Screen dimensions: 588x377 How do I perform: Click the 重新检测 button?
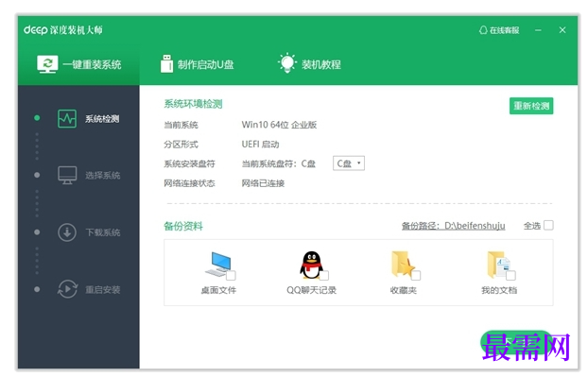coord(531,106)
